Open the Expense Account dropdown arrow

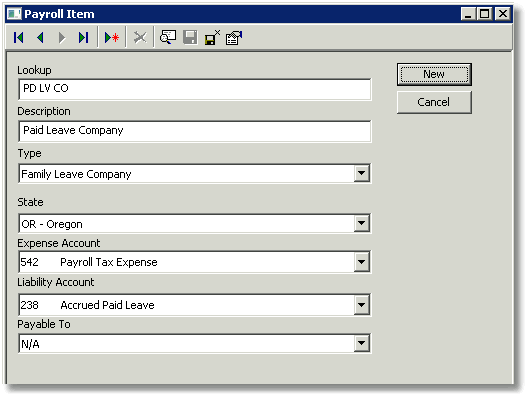362,262
